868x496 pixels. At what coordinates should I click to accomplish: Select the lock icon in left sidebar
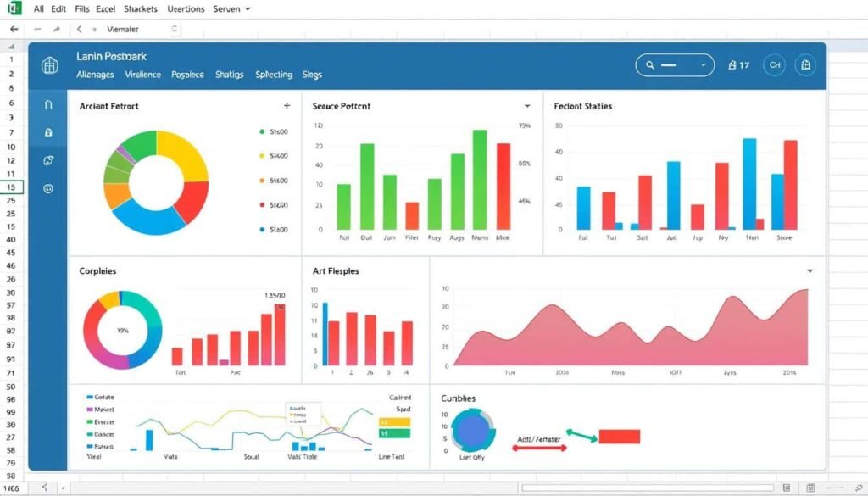pyautogui.click(x=47, y=132)
